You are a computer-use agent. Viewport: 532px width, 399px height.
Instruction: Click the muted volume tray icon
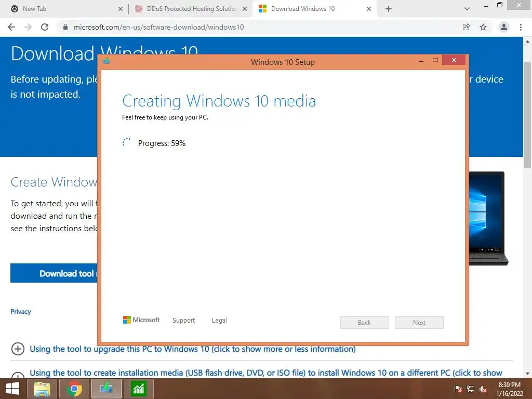[483, 389]
